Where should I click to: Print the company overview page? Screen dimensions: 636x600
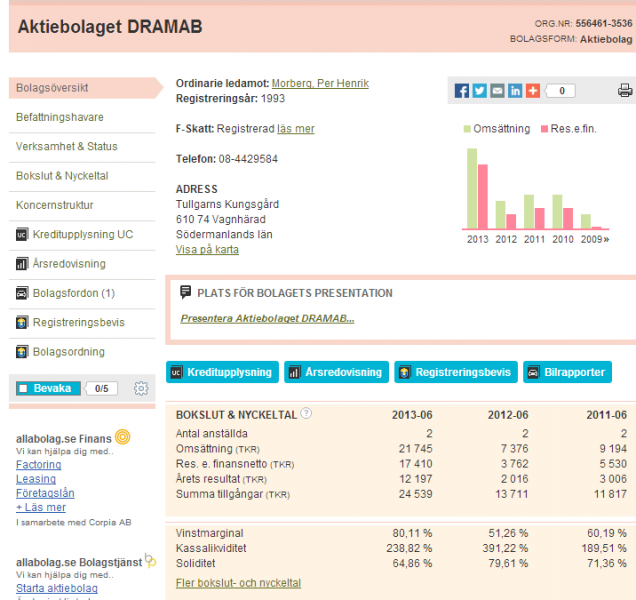pos(625,90)
